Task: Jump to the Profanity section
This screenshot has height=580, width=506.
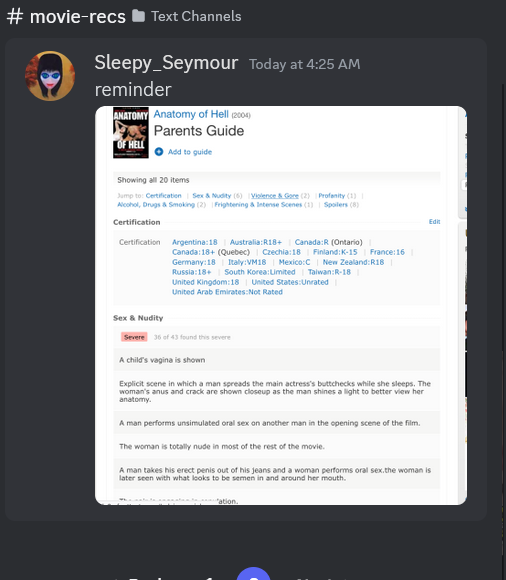Action: pyautogui.click(x=331, y=195)
